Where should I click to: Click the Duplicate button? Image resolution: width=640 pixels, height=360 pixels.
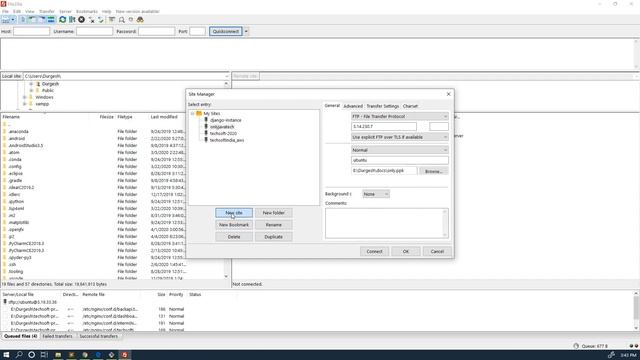[x=273, y=237]
